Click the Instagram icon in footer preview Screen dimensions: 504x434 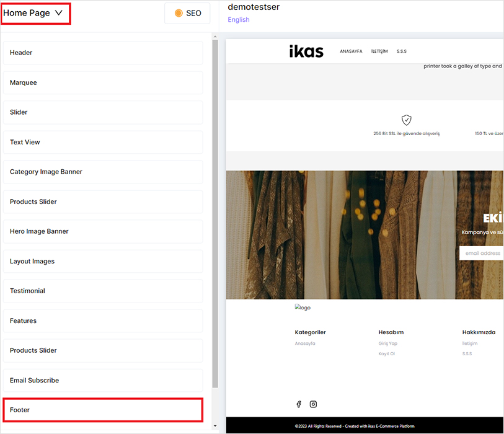[313, 404]
